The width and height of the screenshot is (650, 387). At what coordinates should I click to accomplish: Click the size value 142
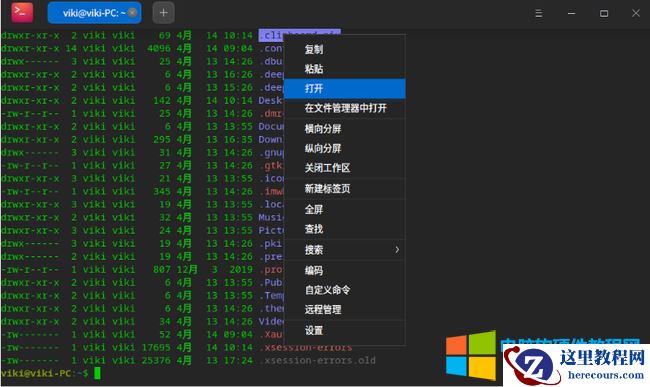coord(162,100)
